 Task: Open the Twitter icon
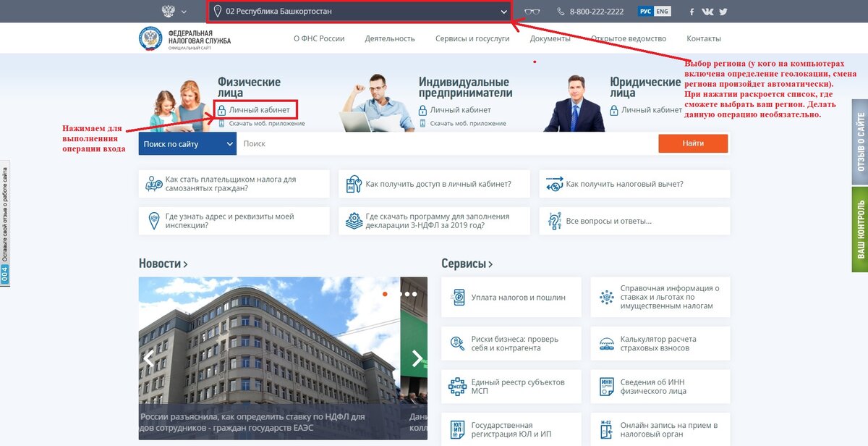click(x=723, y=12)
